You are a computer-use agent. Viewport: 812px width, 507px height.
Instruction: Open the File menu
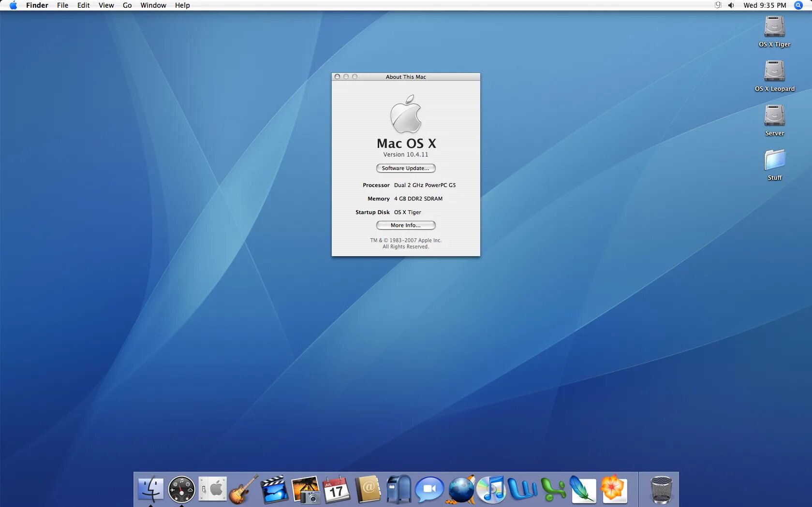62,5
